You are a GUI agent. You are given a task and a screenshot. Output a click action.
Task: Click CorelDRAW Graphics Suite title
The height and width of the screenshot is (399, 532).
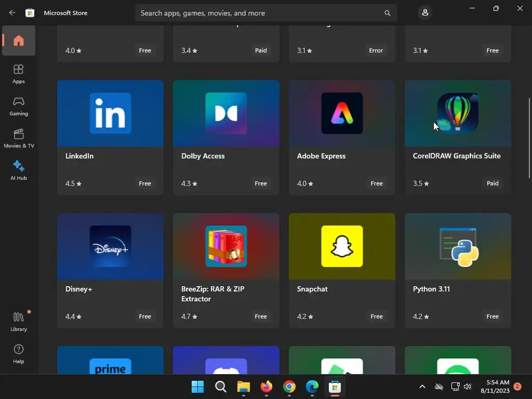click(x=457, y=156)
